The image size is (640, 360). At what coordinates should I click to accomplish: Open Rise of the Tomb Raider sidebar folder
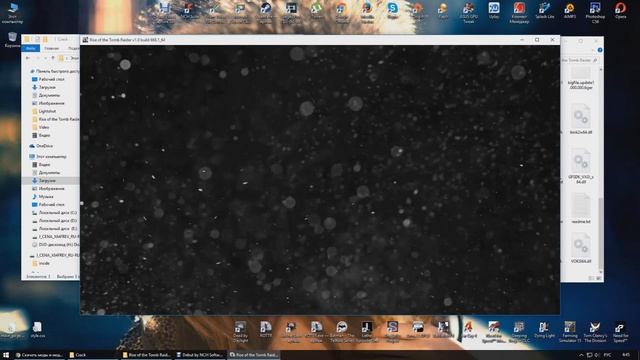click(56, 119)
